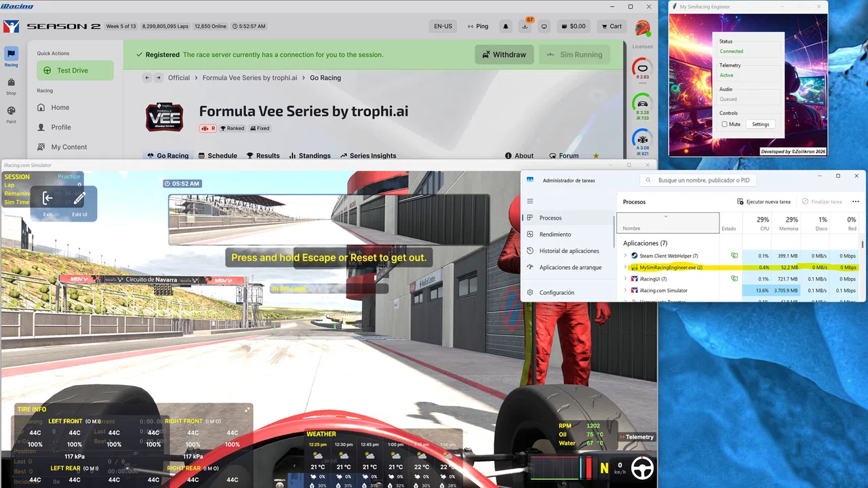Switch to the Series Insights tab
The image size is (868, 488).
tap(368, 155)
